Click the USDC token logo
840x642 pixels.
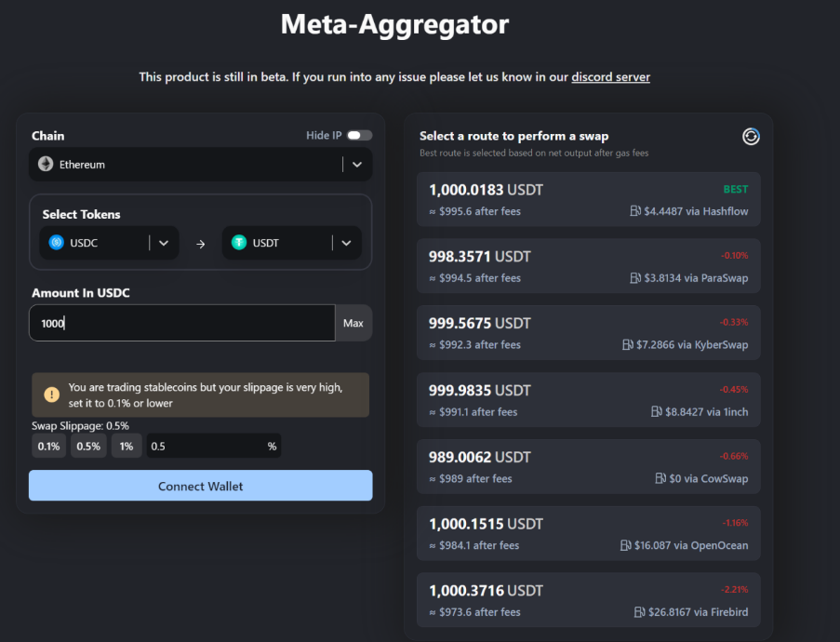click(56, 243)
